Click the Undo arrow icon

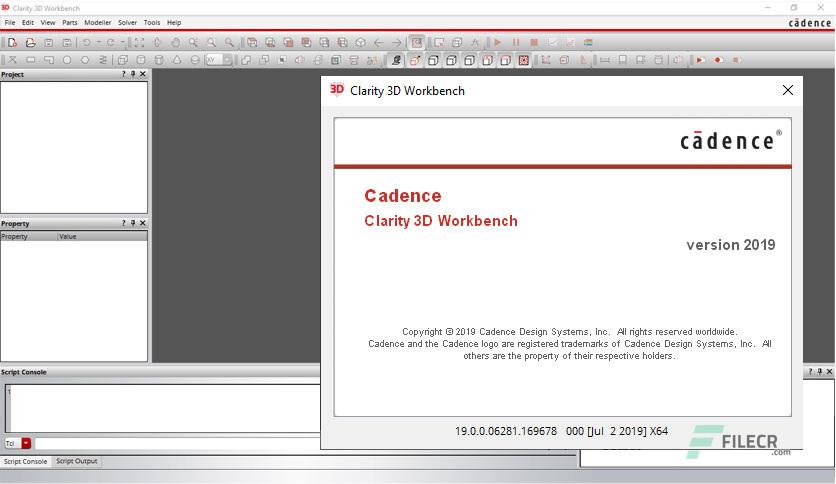click(x=86, y=43)
